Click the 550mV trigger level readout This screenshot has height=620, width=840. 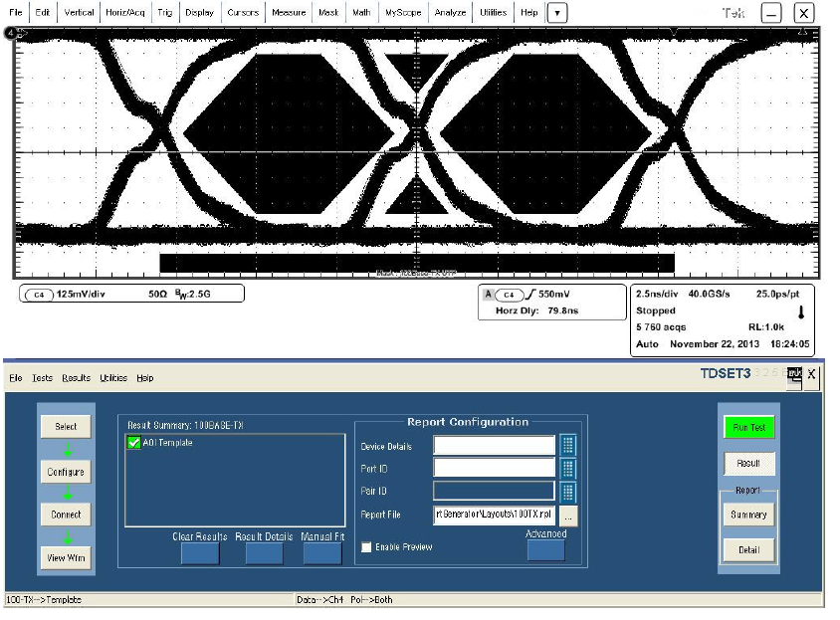[554, 295]
